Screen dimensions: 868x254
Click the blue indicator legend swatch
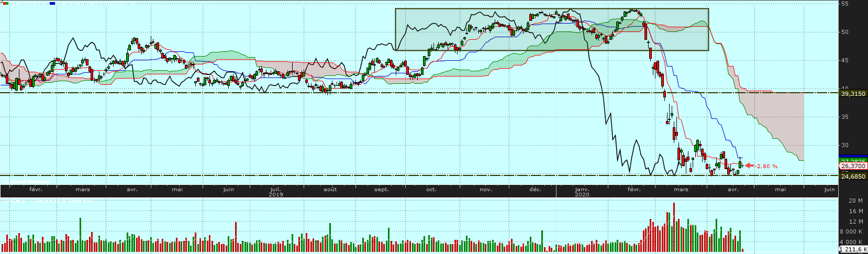(x=52, y=3)
